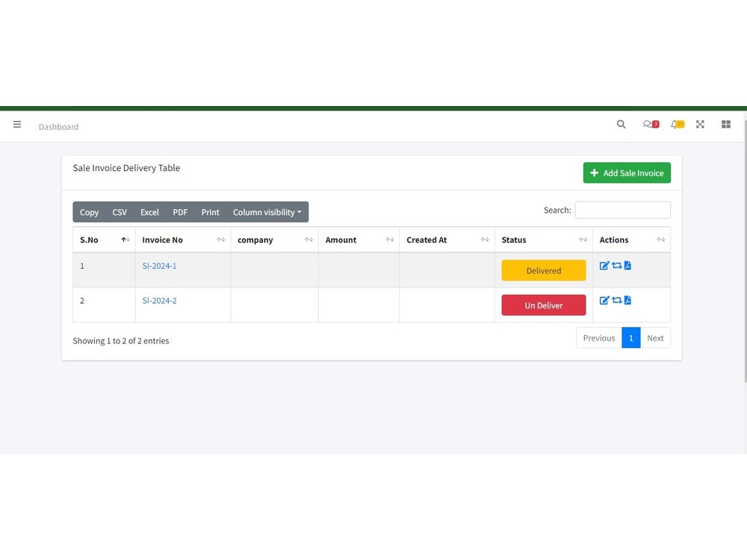
Task: Export table as CSV
Action: point(120,212)
